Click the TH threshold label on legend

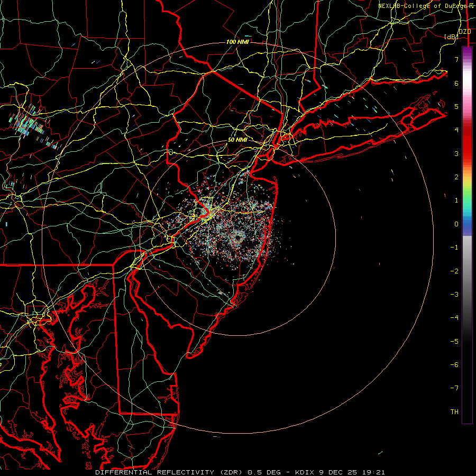[x=454, y=412]
